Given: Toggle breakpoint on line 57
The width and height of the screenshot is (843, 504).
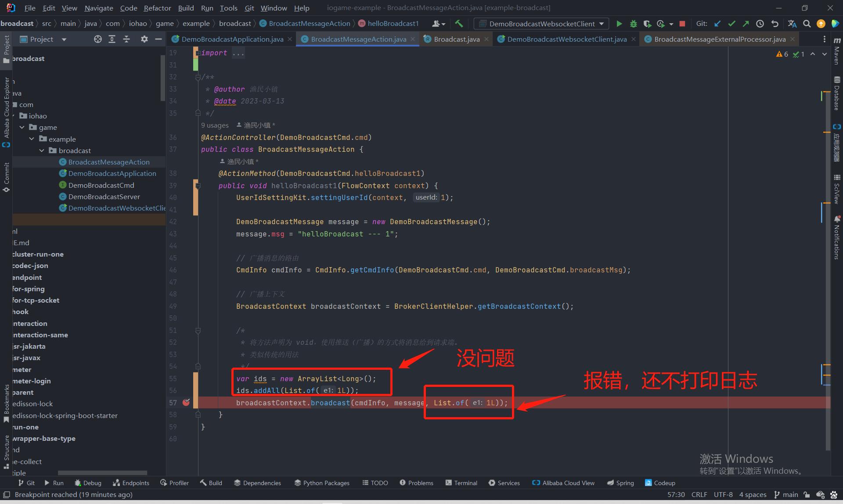Looking at the screenshot, I should click(x=186, y=402).
